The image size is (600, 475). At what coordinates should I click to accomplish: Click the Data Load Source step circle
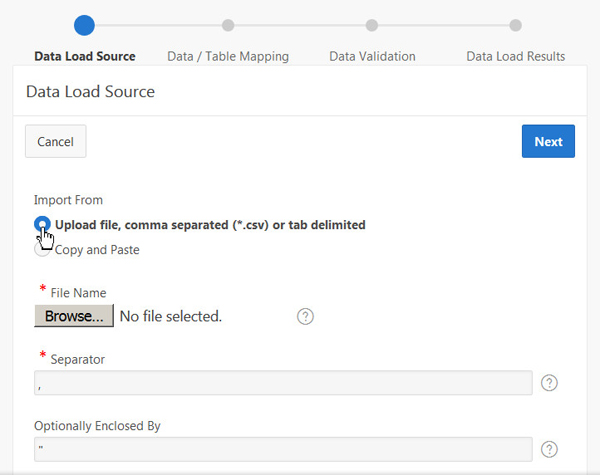pyautogui.click(x=85, y=25)
